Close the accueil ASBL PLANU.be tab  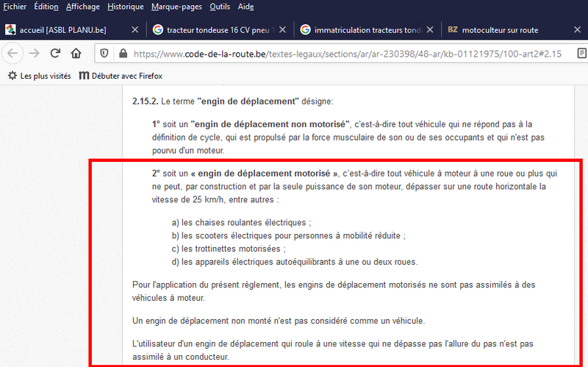click(134, 30)
